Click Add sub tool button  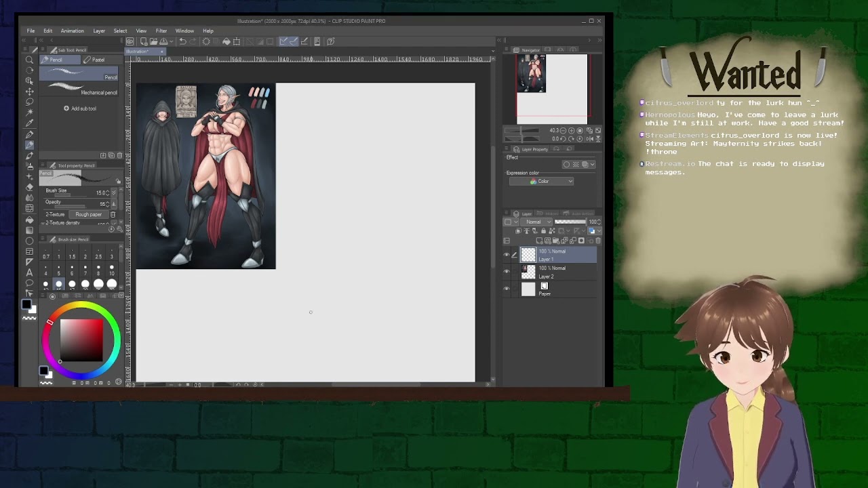(81, 108)
